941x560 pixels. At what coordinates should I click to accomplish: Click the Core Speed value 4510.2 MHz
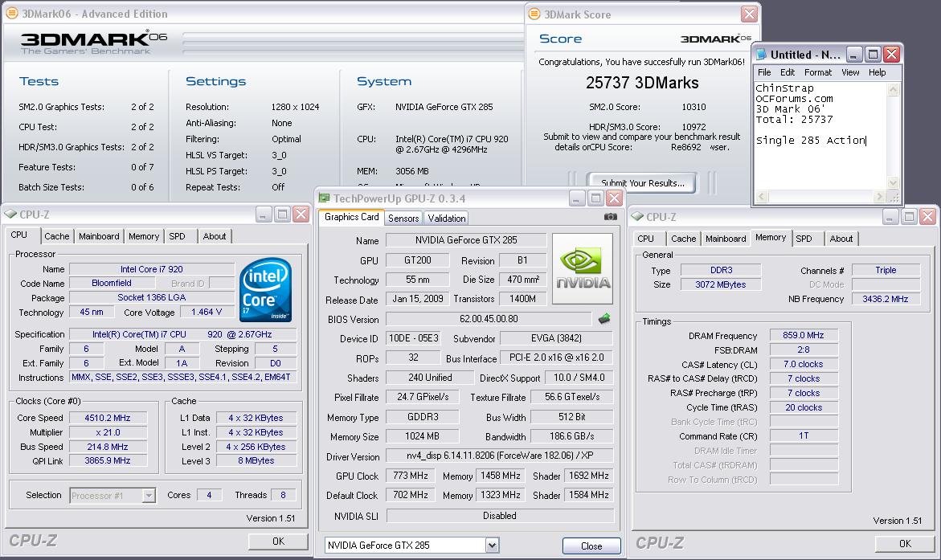pos(108,418)
